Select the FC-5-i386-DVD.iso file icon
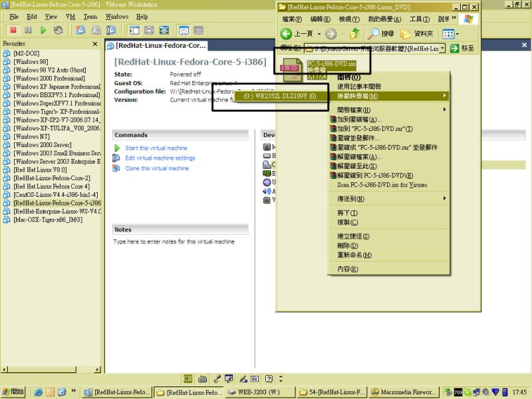 [x=291, y=70]
